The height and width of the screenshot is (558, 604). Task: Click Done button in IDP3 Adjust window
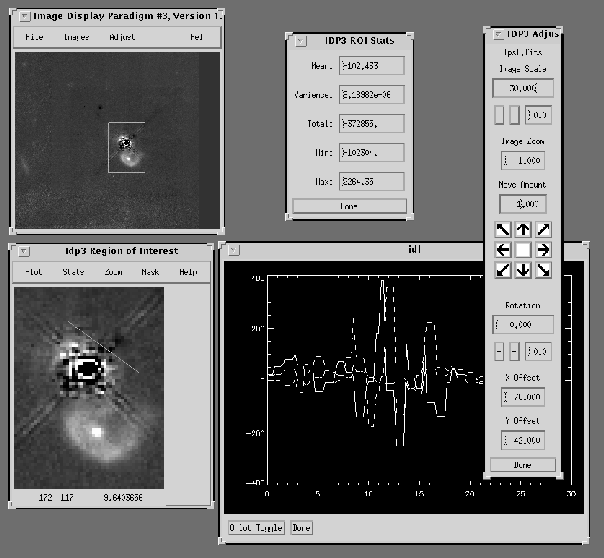click(523, 465)
